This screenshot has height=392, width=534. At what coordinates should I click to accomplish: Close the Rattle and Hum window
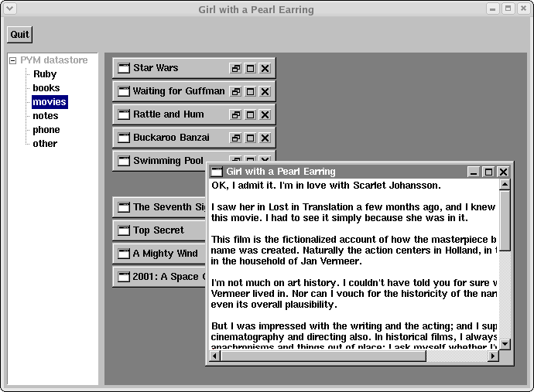pos(265,114)
